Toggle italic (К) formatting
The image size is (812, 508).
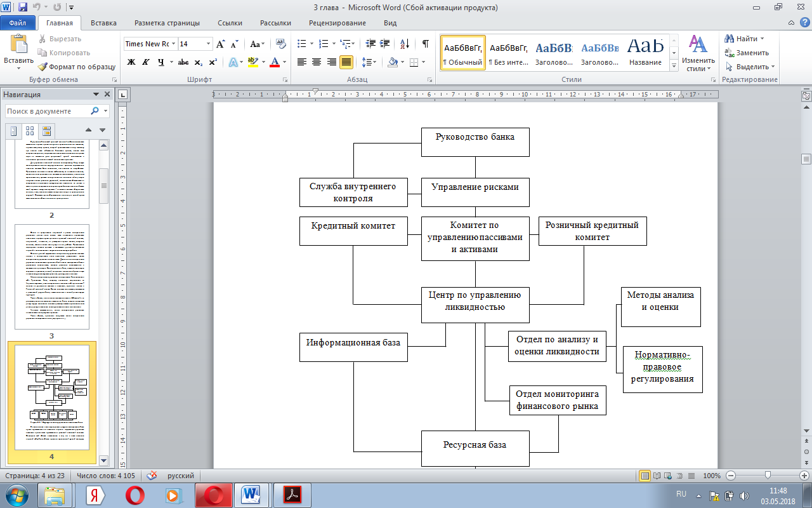[147, 62]
